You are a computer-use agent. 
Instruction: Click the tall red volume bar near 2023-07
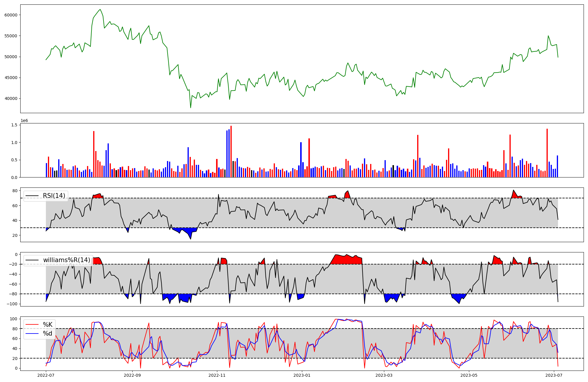coord(547,153)
